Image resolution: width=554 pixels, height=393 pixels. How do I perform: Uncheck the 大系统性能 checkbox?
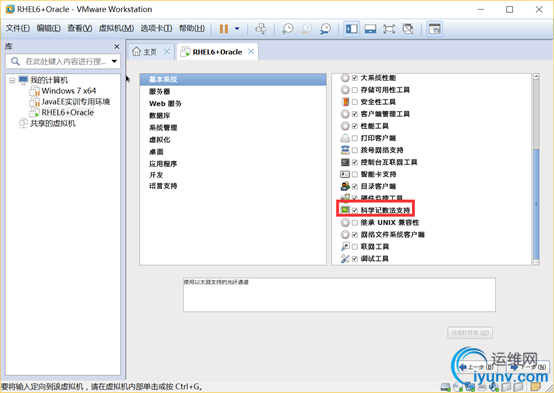point(355,78)
